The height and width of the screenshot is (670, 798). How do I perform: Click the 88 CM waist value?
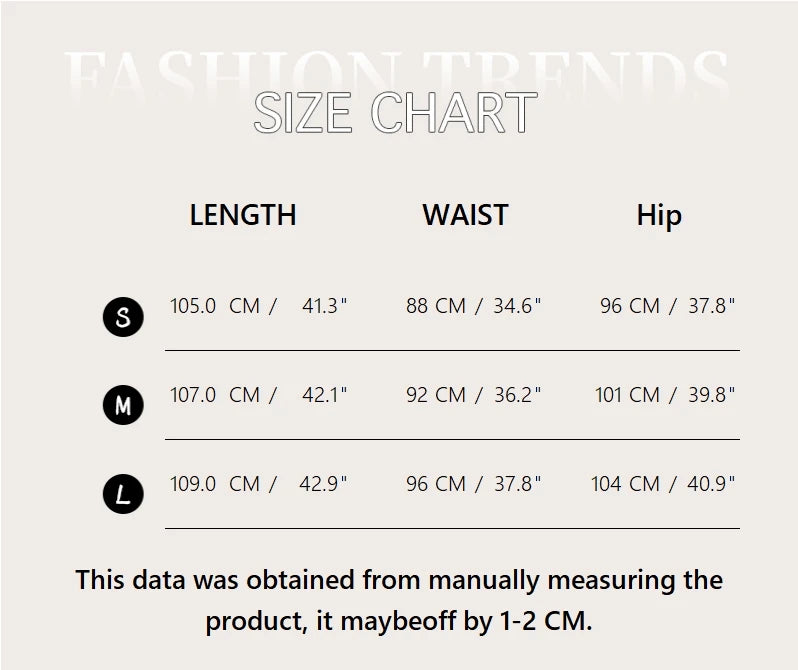(436, 306)
